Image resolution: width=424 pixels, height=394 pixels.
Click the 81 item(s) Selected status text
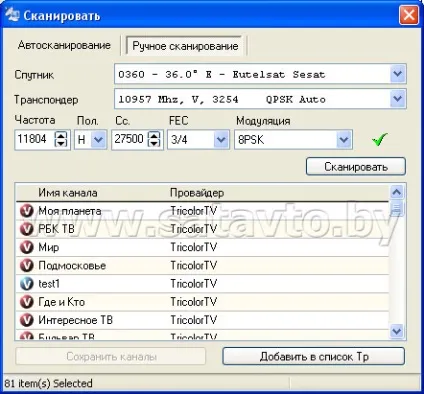click(x=48, y=383)
